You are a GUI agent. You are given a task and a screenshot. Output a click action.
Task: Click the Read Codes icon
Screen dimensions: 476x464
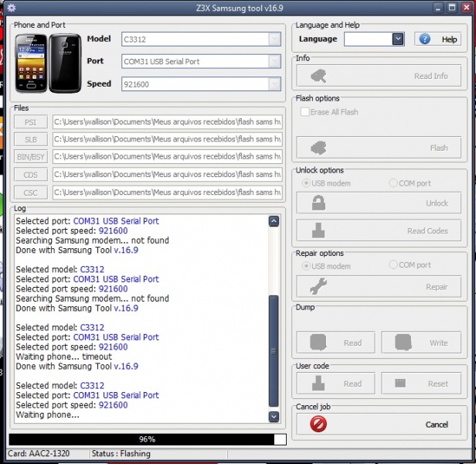point(318,230)
